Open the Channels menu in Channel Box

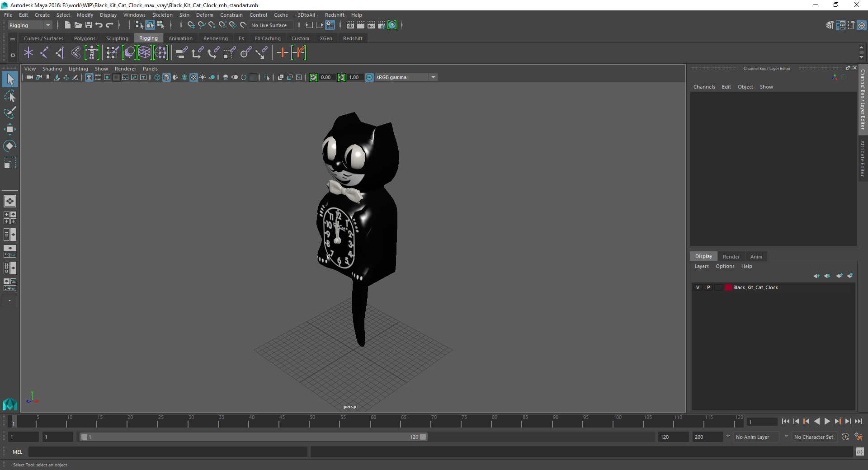click(x=704, y=87)
